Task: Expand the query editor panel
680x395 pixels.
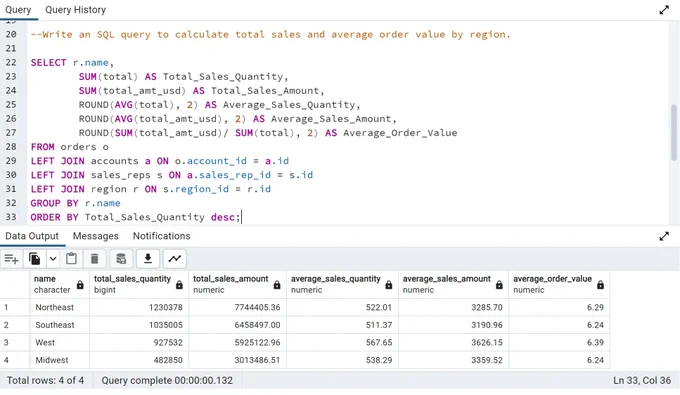Action: pyautogui.click(x=664, y=10)
